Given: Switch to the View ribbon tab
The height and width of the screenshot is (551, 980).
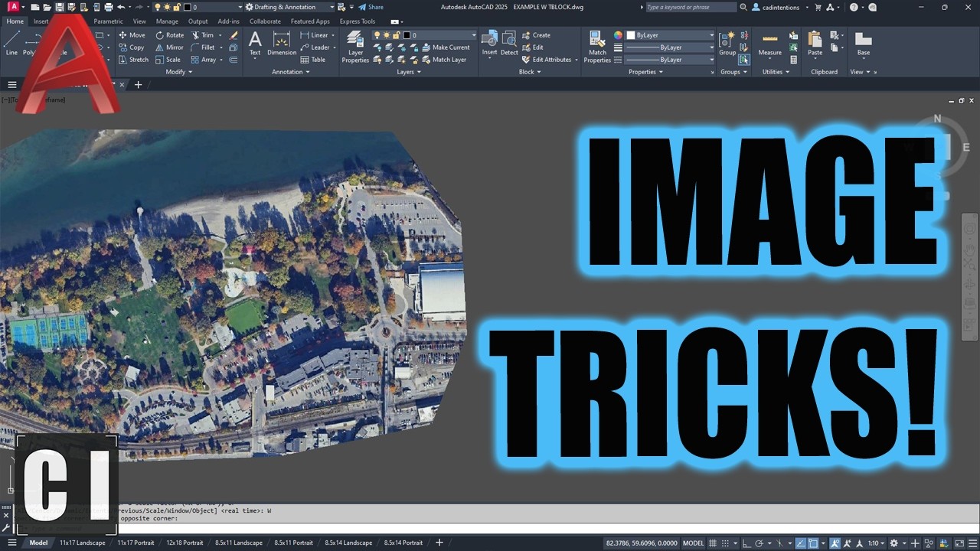Looking at the screenshot, I should coord(139,21).
